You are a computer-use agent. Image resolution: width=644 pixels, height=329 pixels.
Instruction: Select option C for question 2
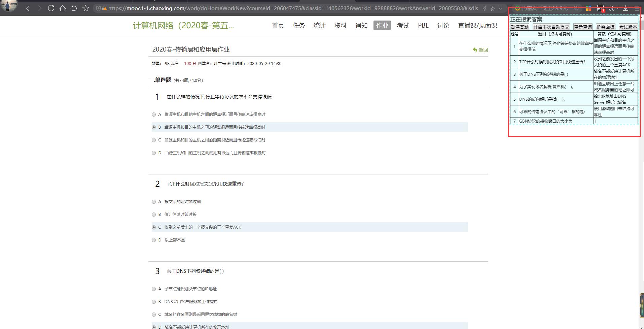(x=154, y=227)
